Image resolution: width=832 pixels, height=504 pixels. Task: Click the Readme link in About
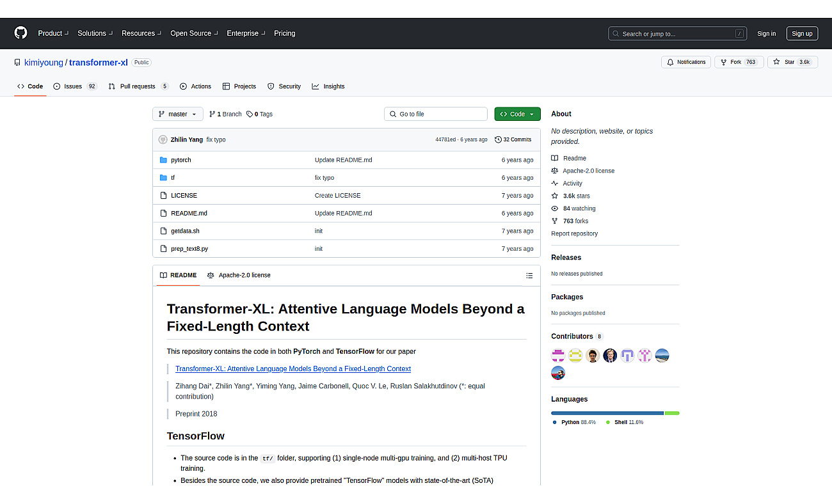pyautogui.click(x=568, y=158)
